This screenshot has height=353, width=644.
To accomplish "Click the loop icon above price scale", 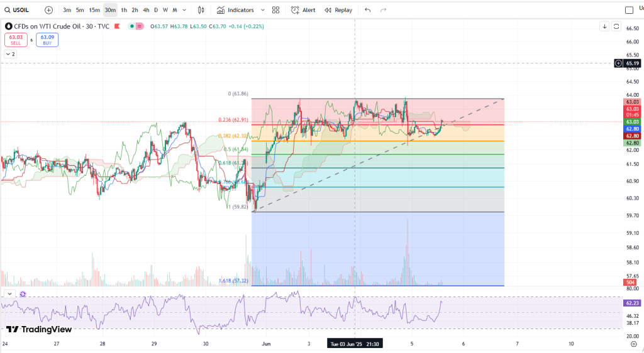I will (x=616, y=26).
